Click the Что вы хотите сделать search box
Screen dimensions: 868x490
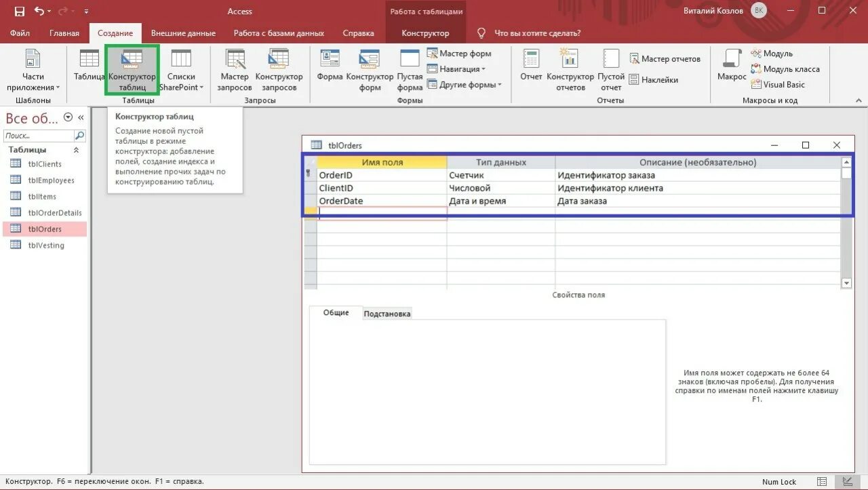(x=537, y=33)
